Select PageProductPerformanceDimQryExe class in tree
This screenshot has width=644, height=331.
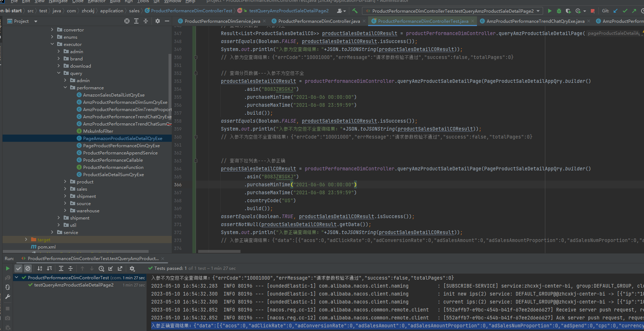click(121, 145)
